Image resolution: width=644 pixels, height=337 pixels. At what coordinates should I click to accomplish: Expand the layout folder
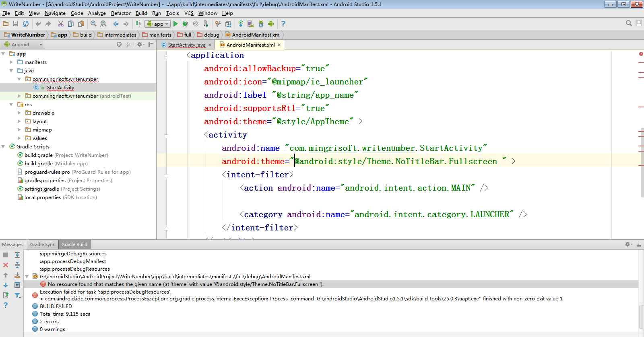click(x=19, y=121)
